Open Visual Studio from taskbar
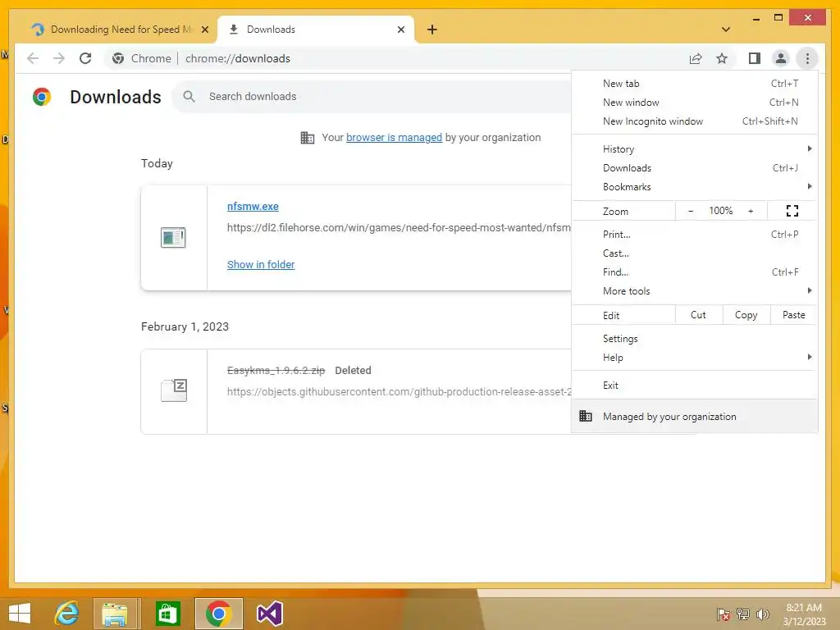Image resolution: width=840 pixels, height=630 pixels. [269, 614]
